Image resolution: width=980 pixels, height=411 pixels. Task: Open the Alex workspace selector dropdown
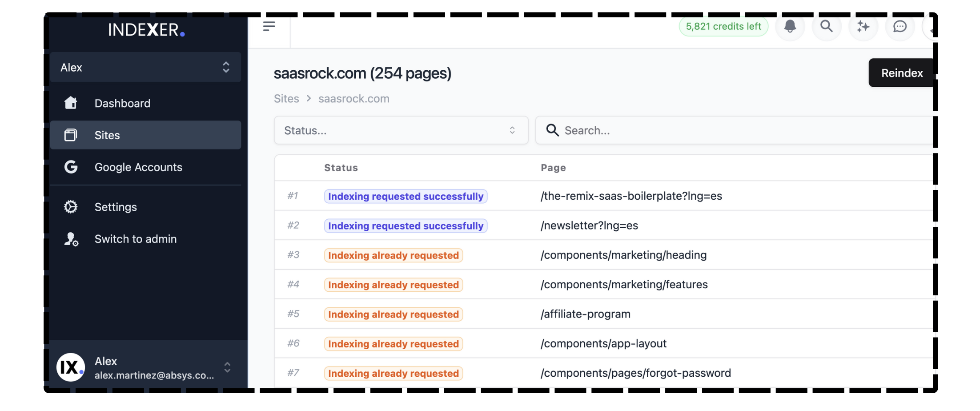(x=145, y=67)
